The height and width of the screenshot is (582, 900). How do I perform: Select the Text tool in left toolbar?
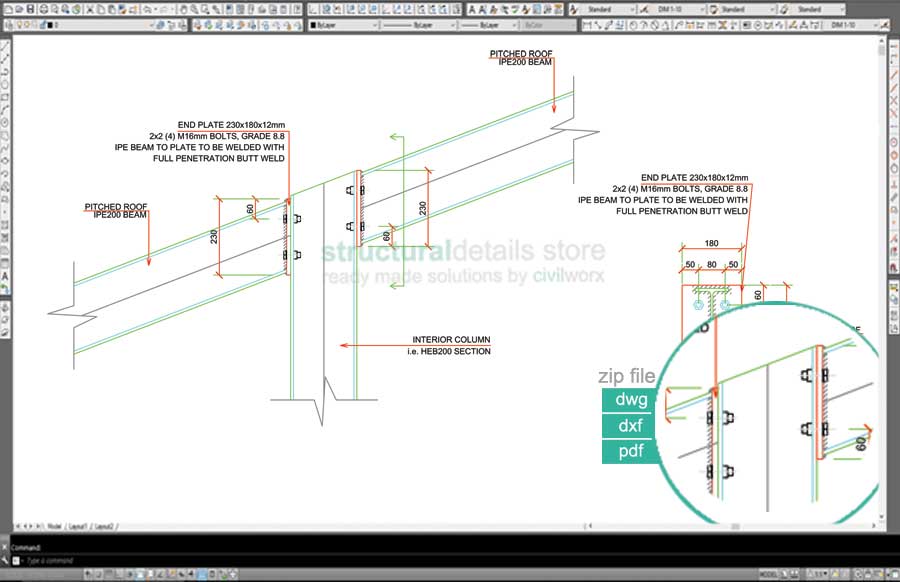[x=6, y=275]
